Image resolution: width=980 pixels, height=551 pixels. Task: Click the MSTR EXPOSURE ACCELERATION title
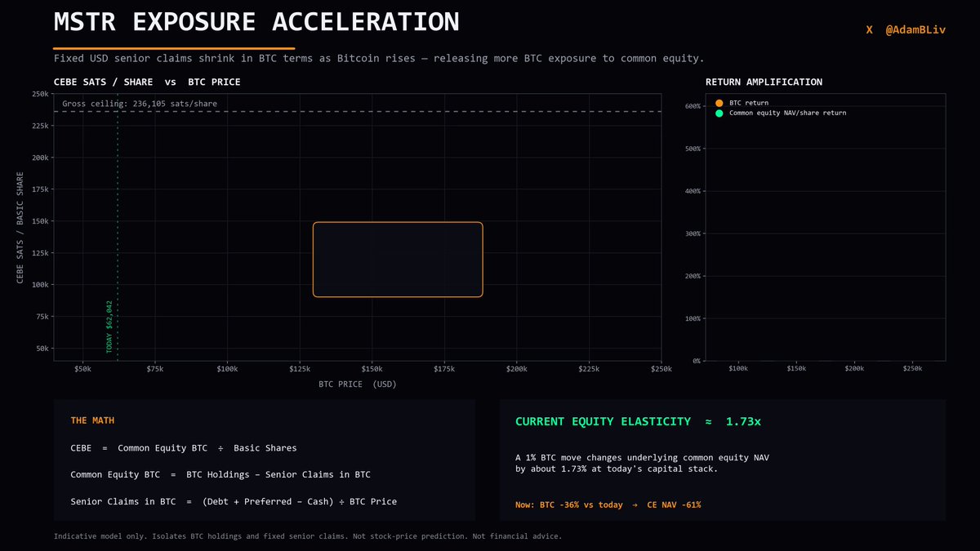coord(256,22)
